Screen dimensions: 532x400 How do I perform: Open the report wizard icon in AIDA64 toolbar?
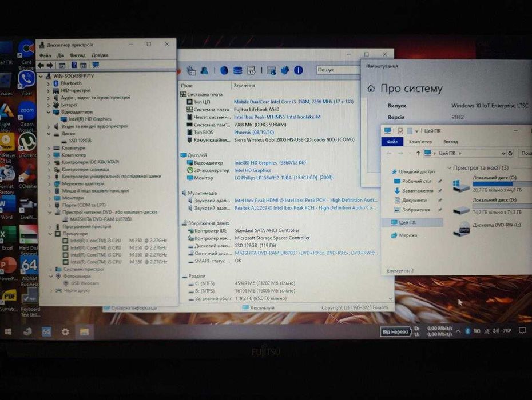point(191,70)
